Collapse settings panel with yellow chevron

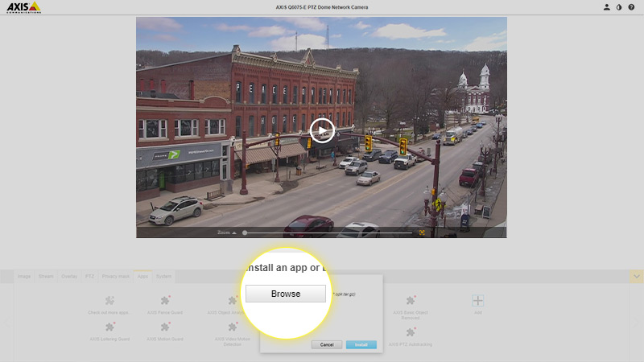click(636, 277)
